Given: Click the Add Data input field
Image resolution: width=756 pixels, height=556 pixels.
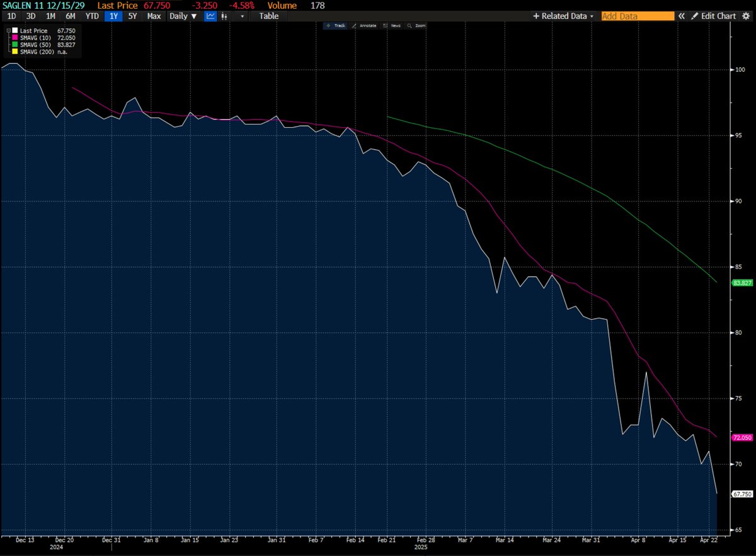Looking at the screenshot, I should point(636,16).
